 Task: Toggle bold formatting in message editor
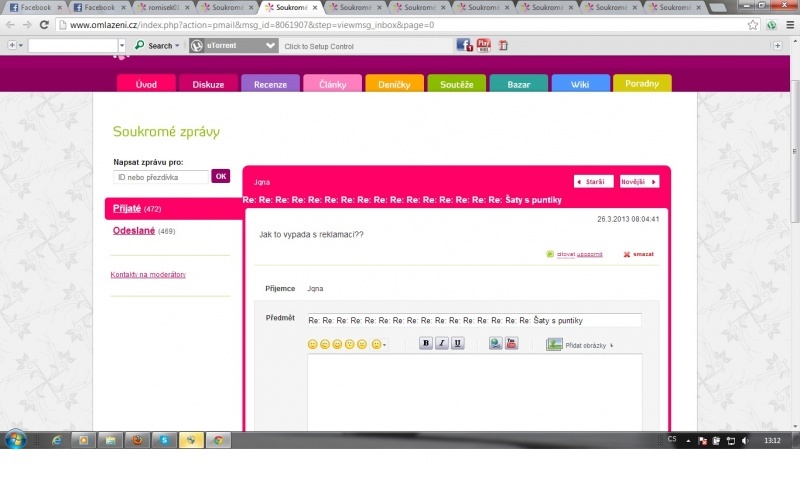pyautogui.click(x=425, y=343)
